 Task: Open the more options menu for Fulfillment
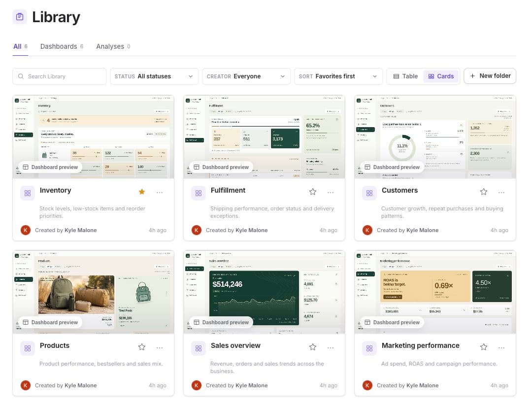tap(331, 193)
